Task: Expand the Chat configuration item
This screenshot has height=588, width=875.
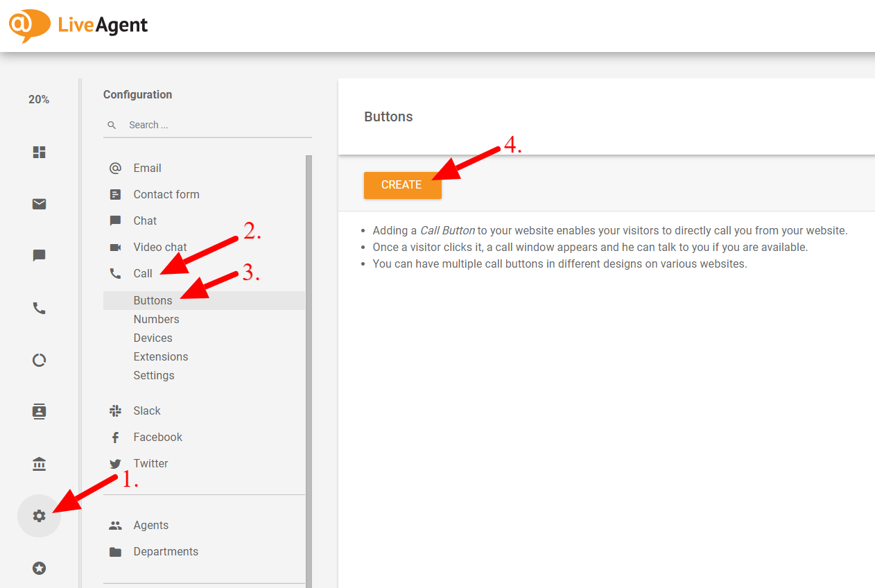Action: 145,220
